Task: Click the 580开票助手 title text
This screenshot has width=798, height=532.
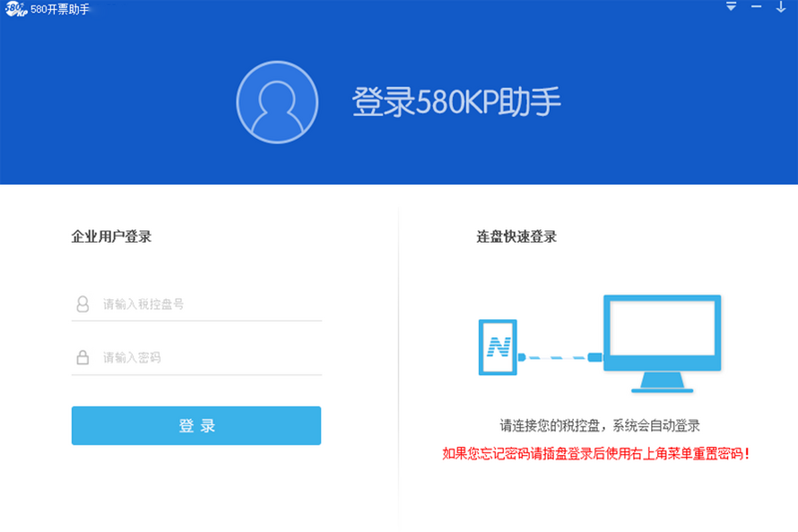Action: [60, 10]
